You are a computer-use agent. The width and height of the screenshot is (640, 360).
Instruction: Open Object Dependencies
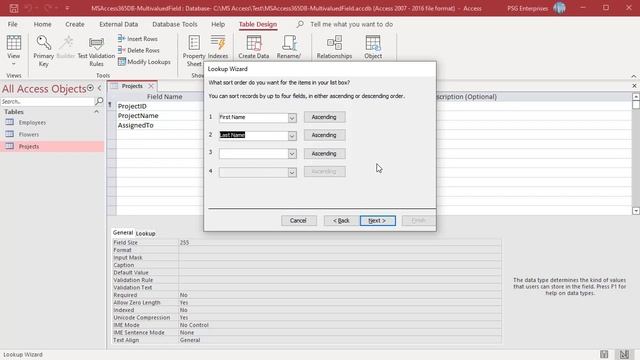tap(373, 47)
